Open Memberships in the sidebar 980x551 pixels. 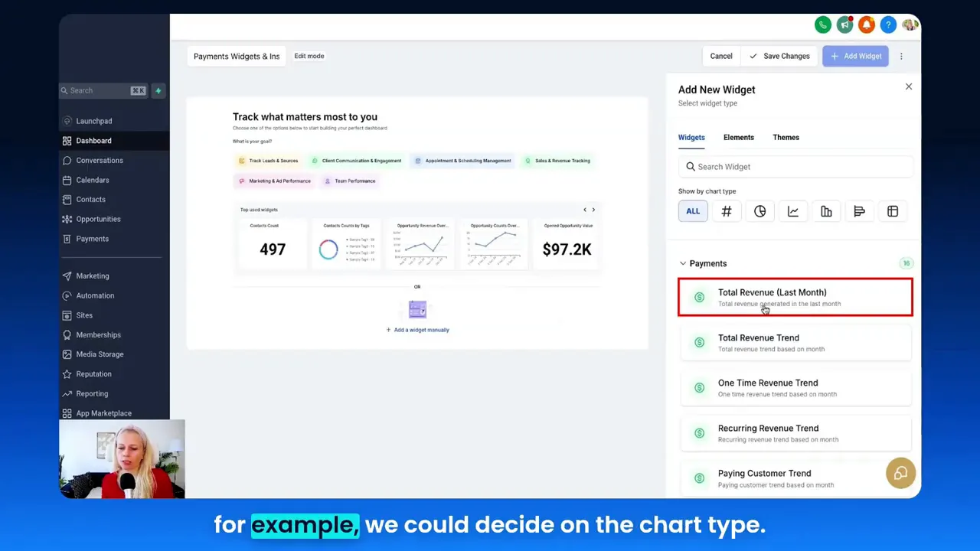[x=114, y=334]
